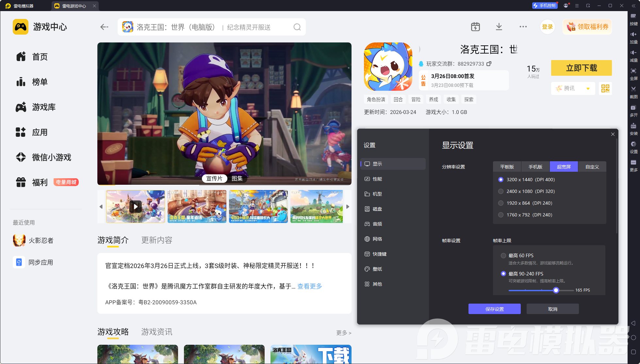Choose 1920 x 864 resolution
Image resolution: width=640 pixels, height=364 pixels.
pos(501,203)
